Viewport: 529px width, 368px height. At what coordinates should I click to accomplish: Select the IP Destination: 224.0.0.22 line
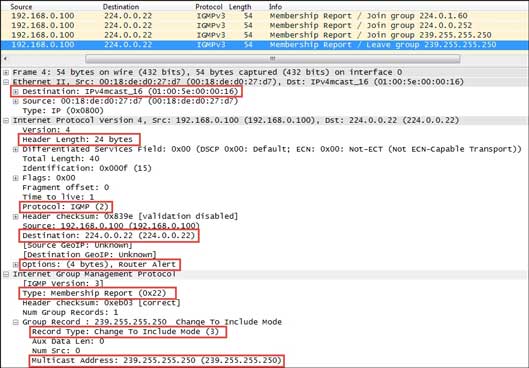pos(109,235)
